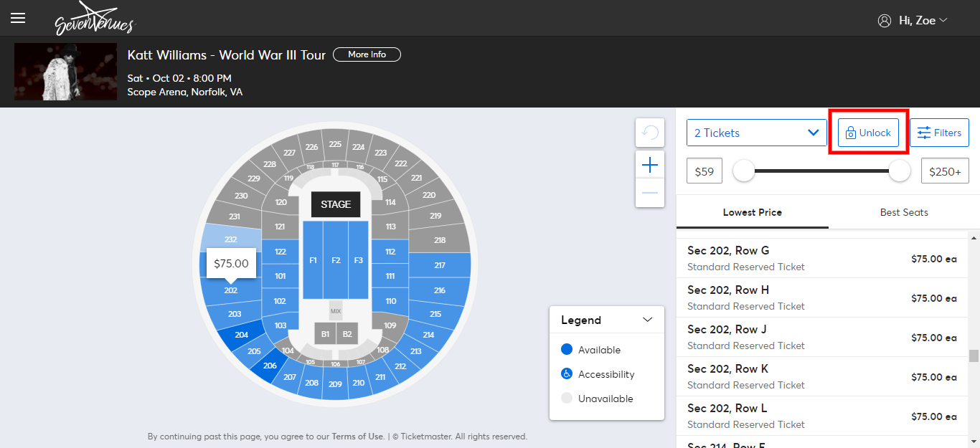Viewport: 980px width, 448px height.
Task: Open the hamburger navigation menu
Action: (18, 19)
